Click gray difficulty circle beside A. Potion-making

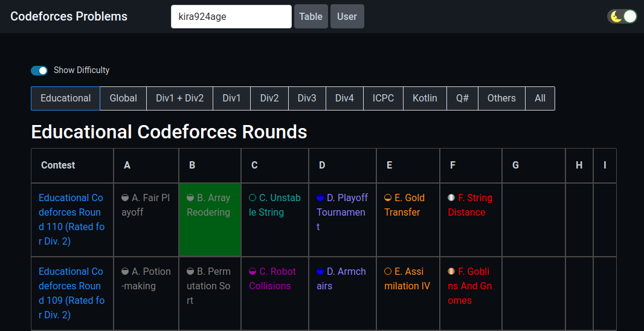[125, 271]
